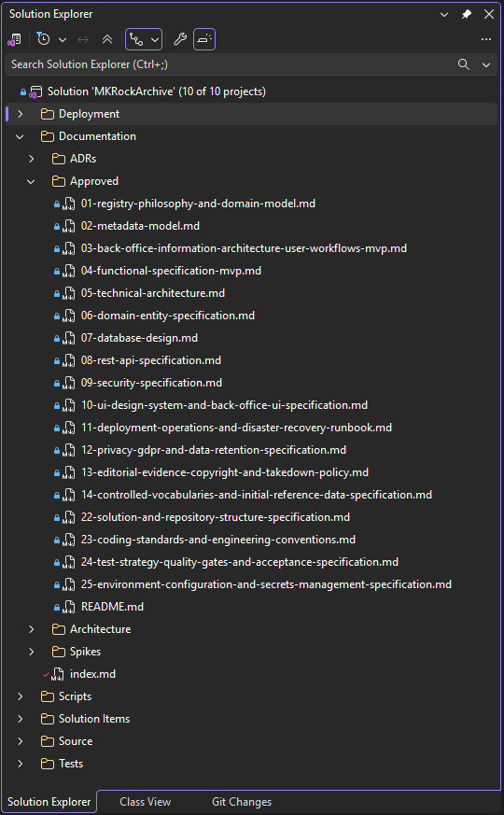
Task: Select 08-rest-api-specification.md file
Action: 150,360
